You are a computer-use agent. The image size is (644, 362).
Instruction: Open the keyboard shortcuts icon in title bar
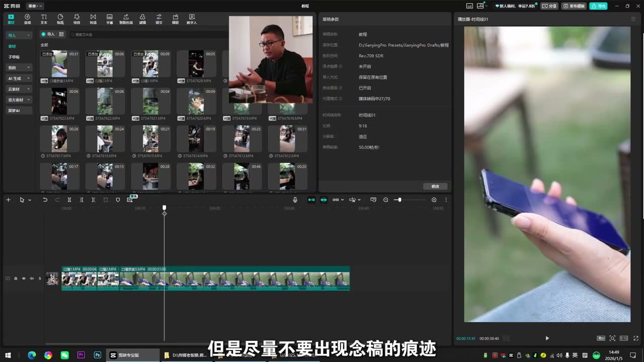pos(469,6)
